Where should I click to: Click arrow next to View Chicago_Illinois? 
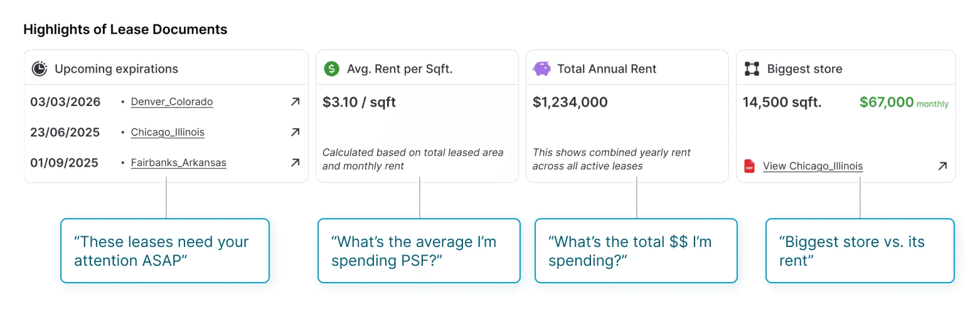point(942,166)
